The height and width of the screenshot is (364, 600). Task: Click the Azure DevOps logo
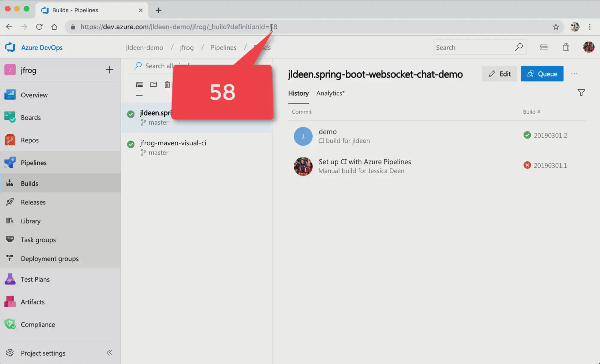[10, 47]
